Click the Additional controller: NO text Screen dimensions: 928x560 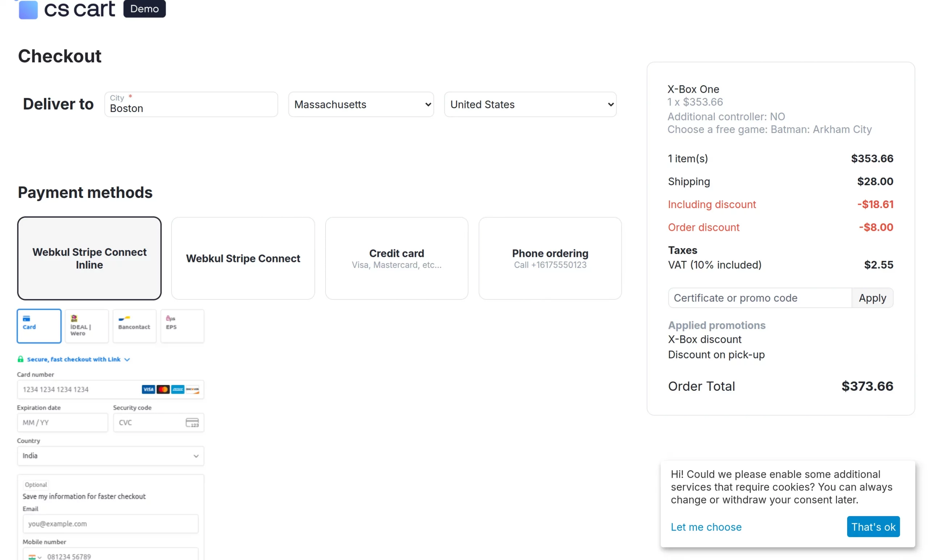(726, 116)
